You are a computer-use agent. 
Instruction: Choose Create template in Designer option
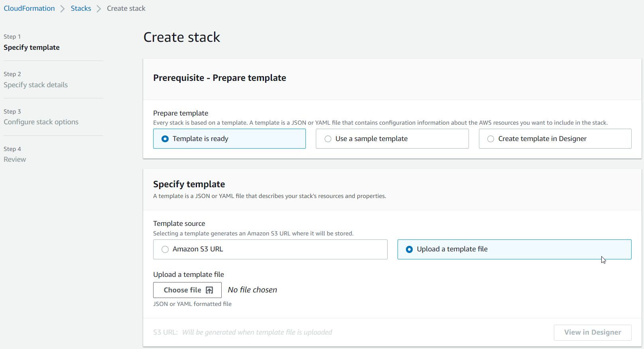click(x=490, y=139)
